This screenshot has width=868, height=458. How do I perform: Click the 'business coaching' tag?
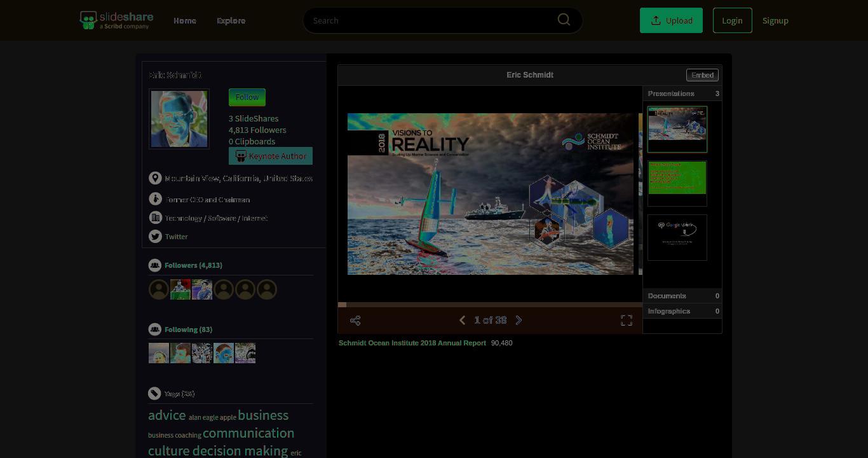175,435
